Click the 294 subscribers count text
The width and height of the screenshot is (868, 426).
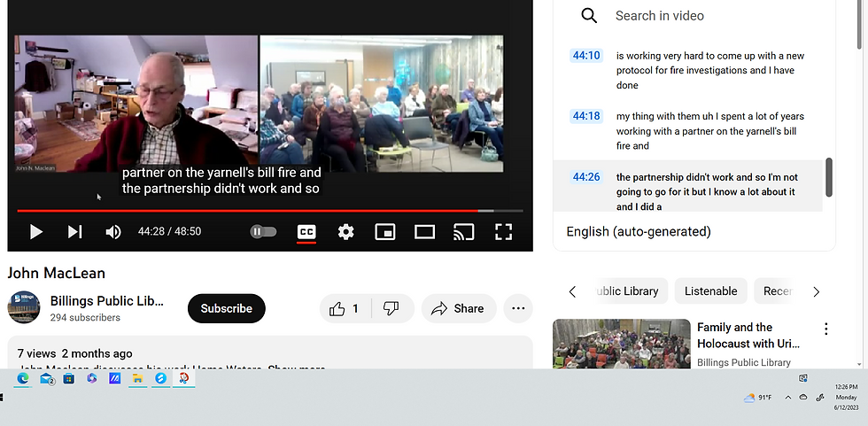85,318
